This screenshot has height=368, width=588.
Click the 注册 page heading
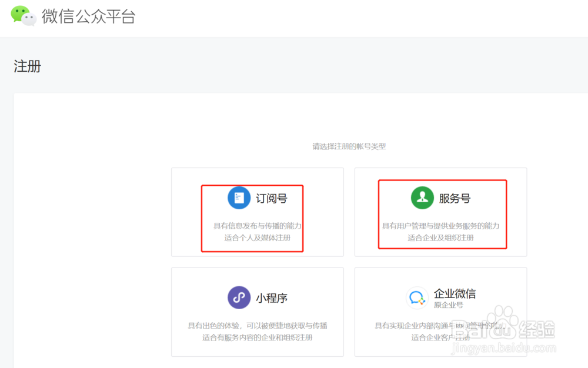point(28,66)
